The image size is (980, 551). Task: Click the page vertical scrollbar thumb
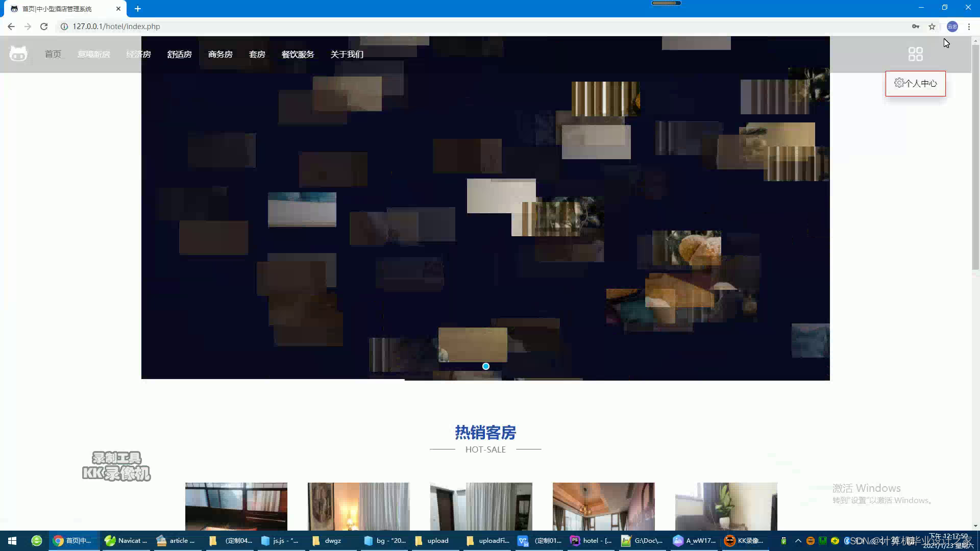click(x=975, y=157)
